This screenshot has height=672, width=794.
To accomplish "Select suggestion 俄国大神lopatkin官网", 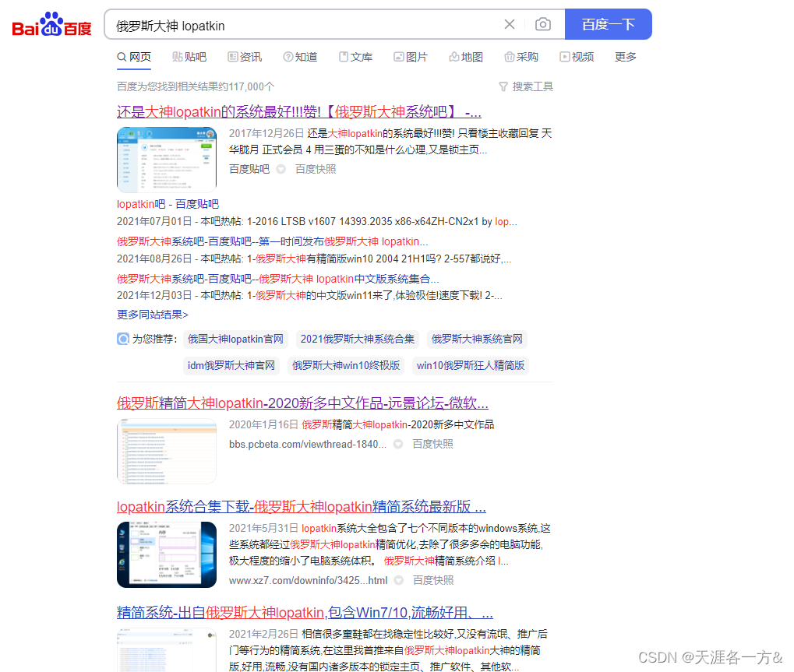I will tap(235, 339).
